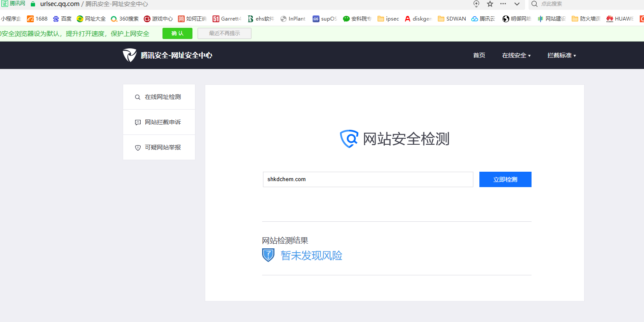The height and width of the screenshot is (322, 644).
Task: Click the 立即检测 button
Action: tap(505, 179)
